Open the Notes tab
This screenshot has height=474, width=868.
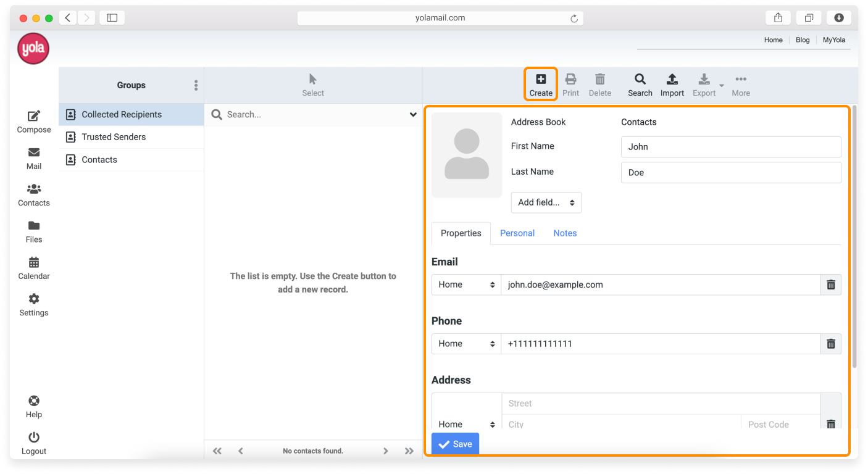coord(564,233)
